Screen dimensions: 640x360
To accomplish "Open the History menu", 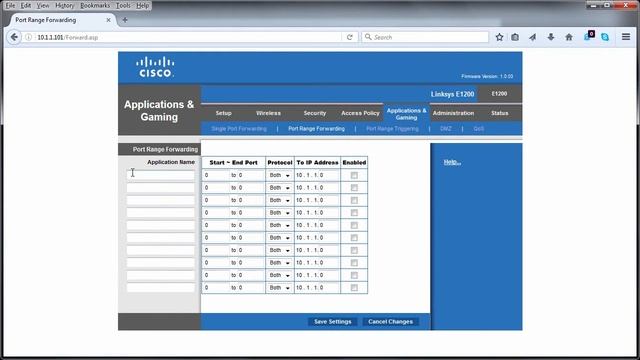I will pos(64,6).
